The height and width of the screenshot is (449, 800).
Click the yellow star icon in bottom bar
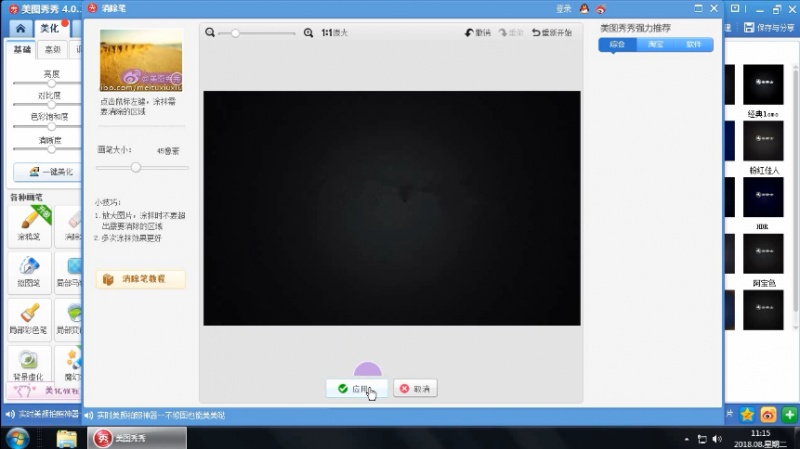[x=747, y=415]
